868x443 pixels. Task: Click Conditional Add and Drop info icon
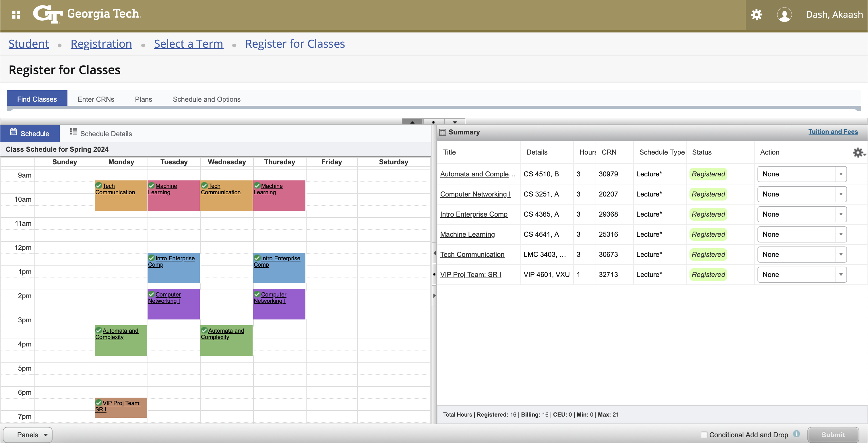pyautogui.click(x=797, y=434)
